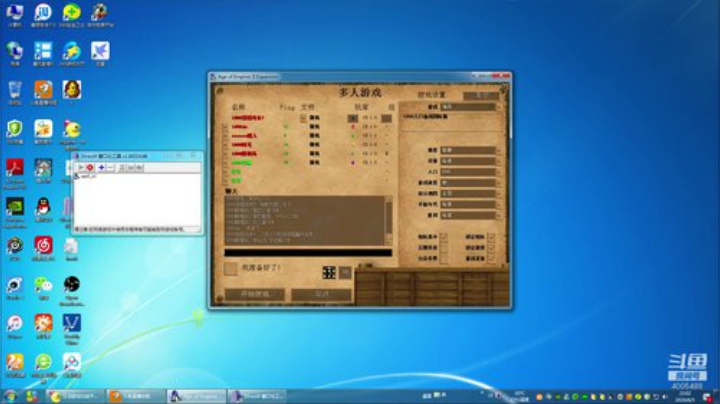Image resolution: width=720 pixels, height=404 pixels.
Task: Click button next to dice icon
Action: point(345,273)
